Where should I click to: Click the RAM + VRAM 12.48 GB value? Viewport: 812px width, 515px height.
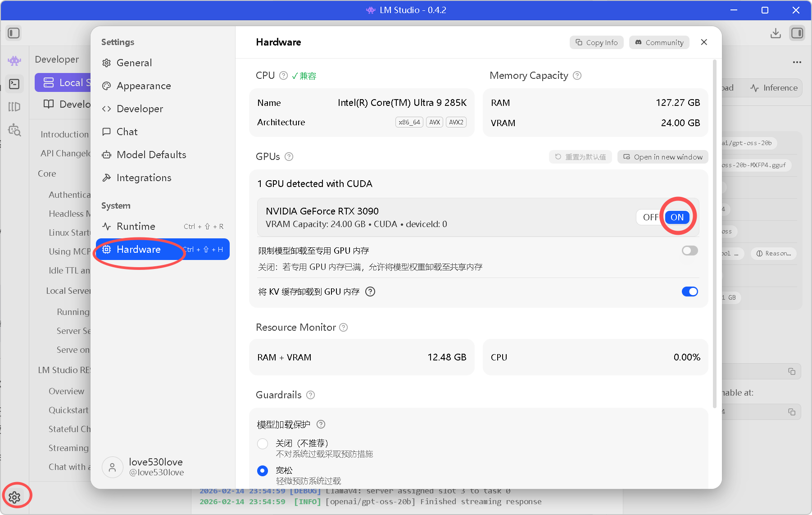[x=447, y=357]
